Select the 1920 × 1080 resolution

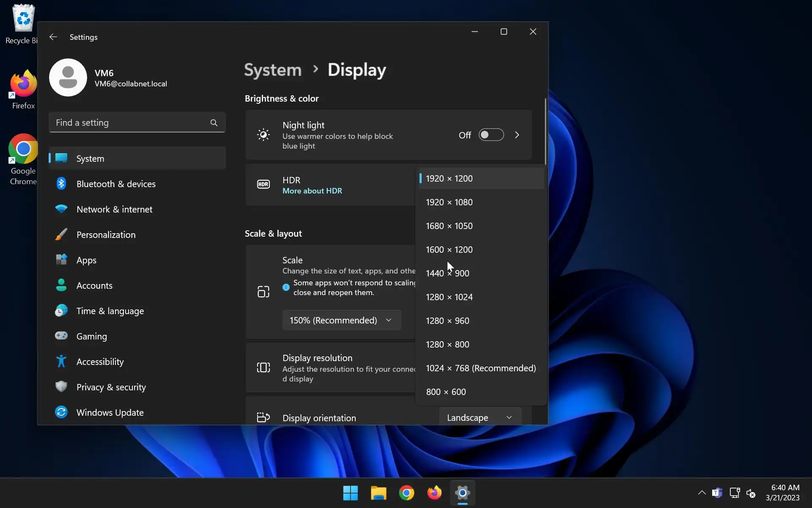coord(449,202)
